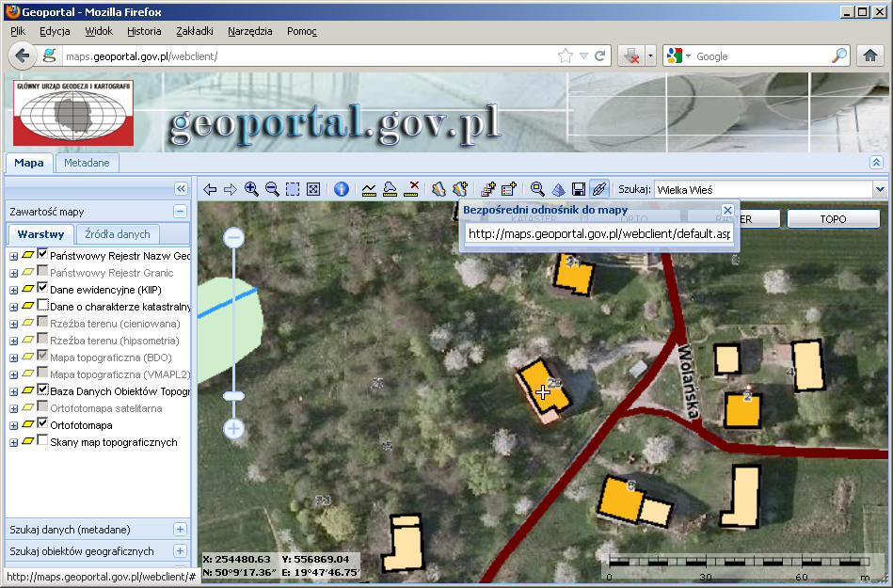Go to previous map extent arrow

coord(210,189)
